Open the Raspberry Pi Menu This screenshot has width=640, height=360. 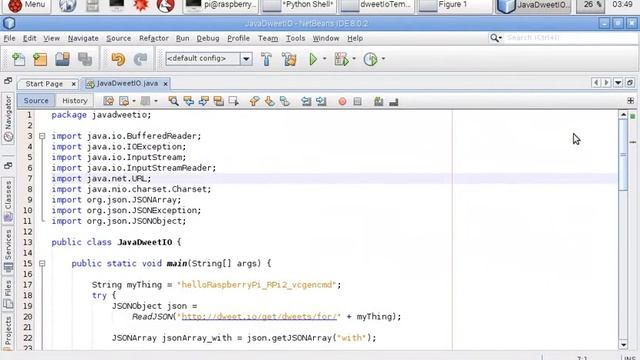point(27,5)
